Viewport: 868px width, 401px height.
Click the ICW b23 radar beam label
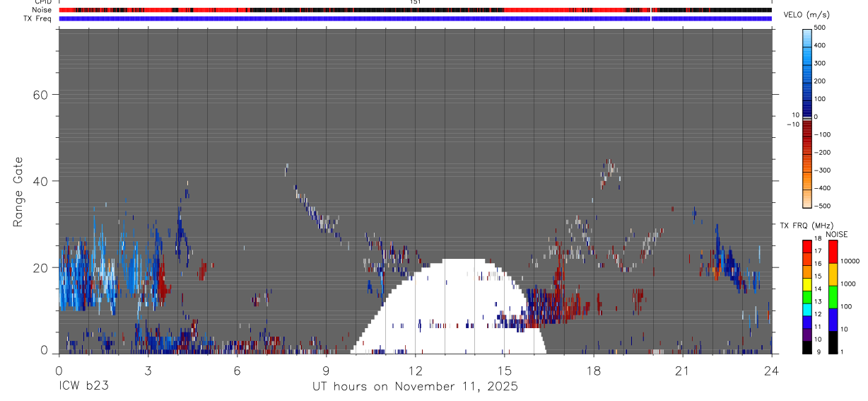pyautogui.click(x=83, y=386)
